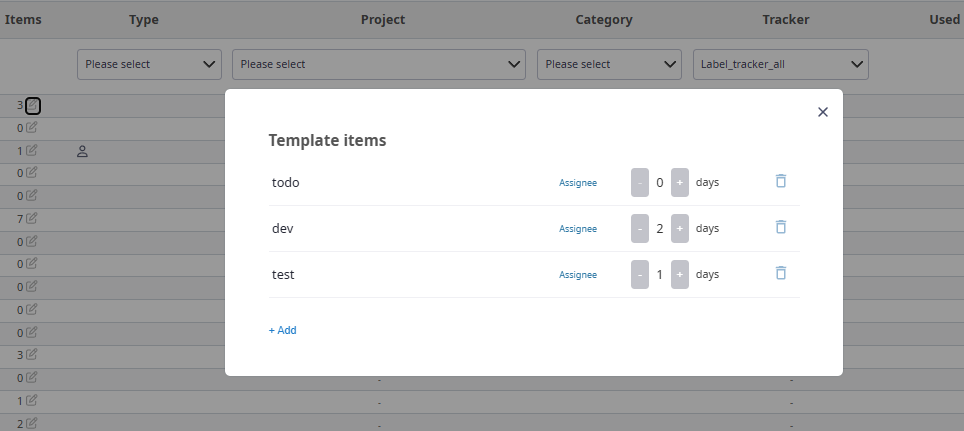Delete the todo template item
This screenshot has width=964, height=431.
(x=781, y=182)
